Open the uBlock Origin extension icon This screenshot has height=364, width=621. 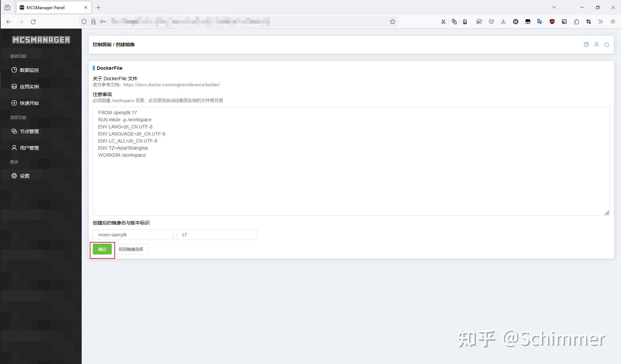pyautogui.click(x=552, y=21)
